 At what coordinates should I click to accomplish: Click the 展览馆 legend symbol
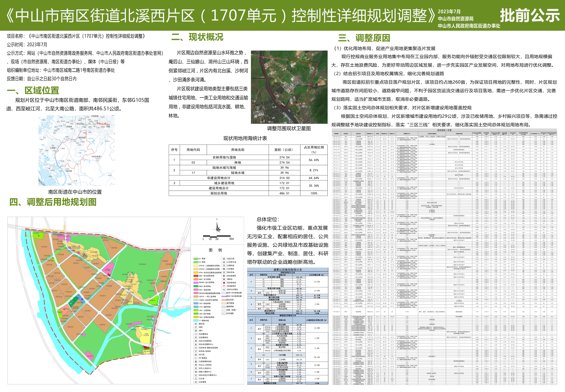coord(196,324)
